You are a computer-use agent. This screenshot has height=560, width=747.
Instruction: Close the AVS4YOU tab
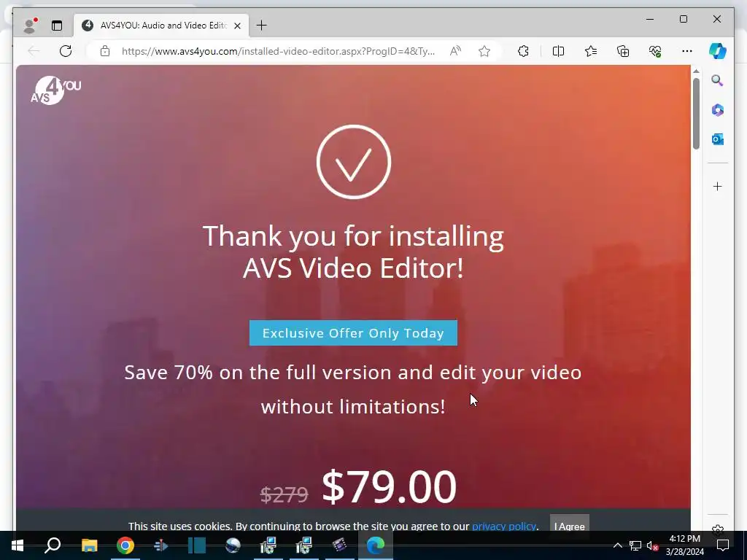pyautogui.click(x=237, y=26)
